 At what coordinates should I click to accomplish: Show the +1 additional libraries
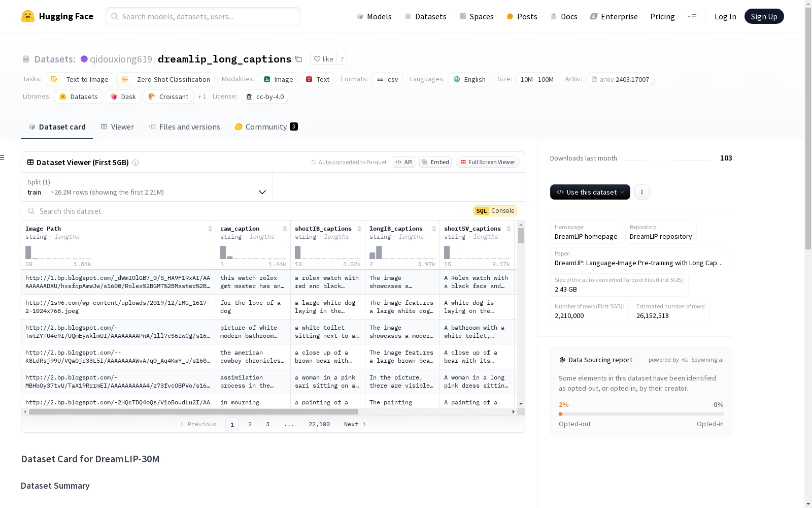[x=202, y=97]
